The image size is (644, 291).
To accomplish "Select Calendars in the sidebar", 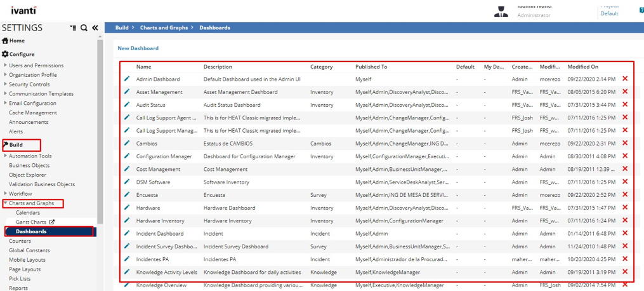I will click(28, 213).
